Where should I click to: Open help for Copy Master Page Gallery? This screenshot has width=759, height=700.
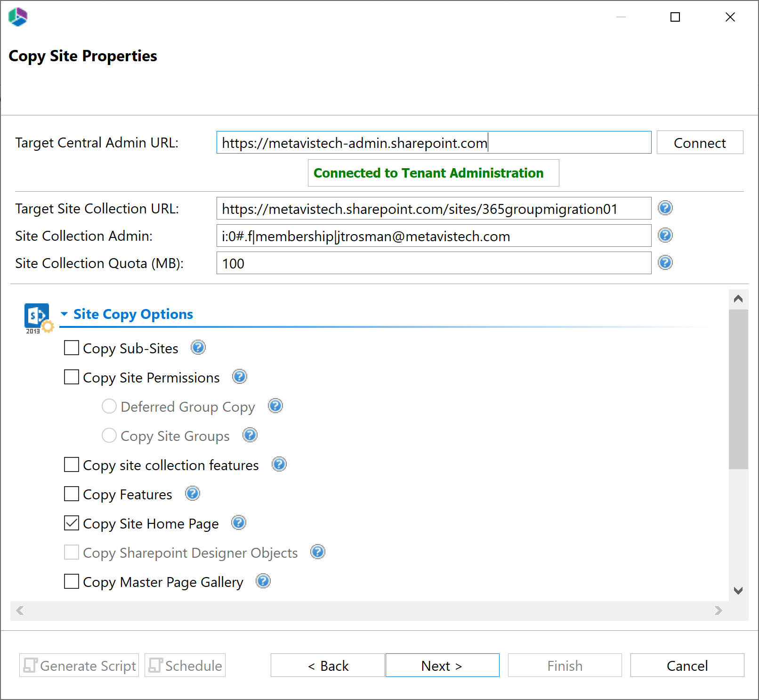tap(263, 581)
